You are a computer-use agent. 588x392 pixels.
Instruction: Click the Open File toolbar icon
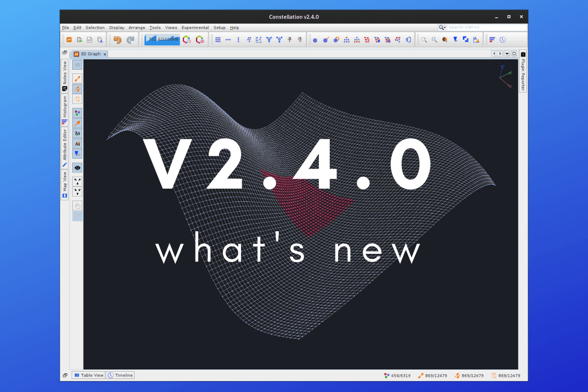[x=79, y=40]
